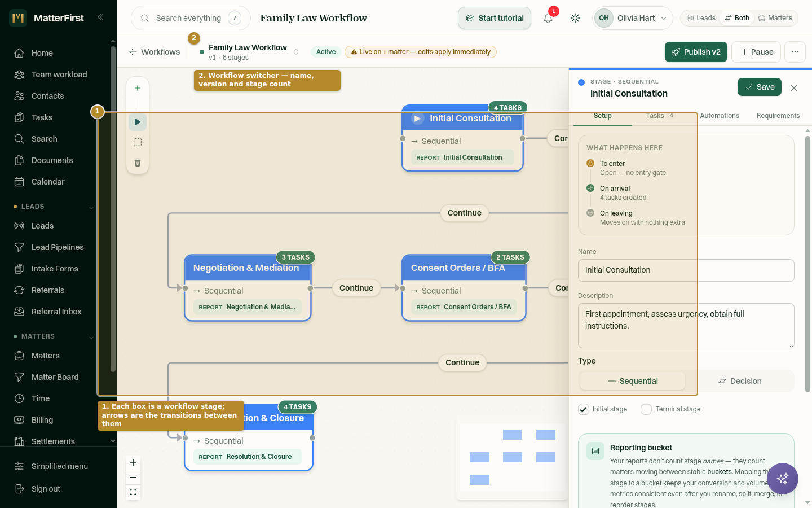
Task: Save the stage settings
Action: pos(760,87)
